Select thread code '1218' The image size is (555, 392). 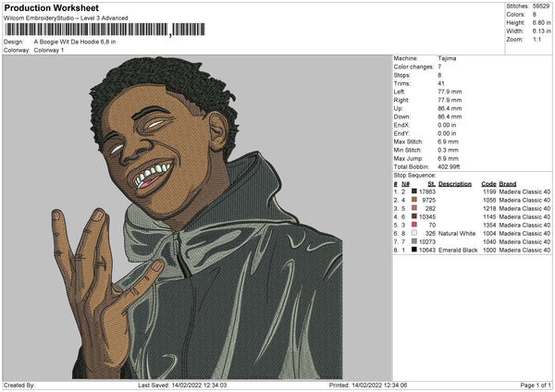(x=489, y=208)
